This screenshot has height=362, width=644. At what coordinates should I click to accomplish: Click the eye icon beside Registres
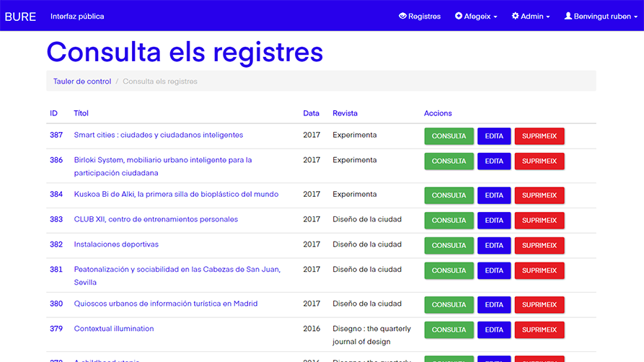pyautogui.click(x=402, y=16)
